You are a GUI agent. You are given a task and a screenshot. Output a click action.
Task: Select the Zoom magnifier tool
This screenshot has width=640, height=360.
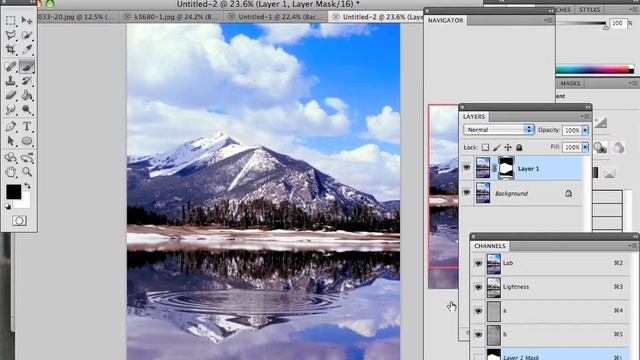[x=27, y=172]
